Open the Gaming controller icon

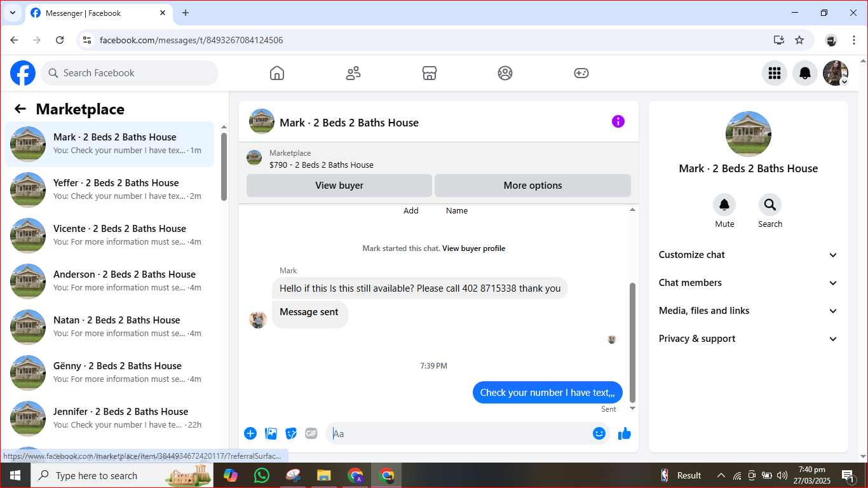[x=581, y=73]
